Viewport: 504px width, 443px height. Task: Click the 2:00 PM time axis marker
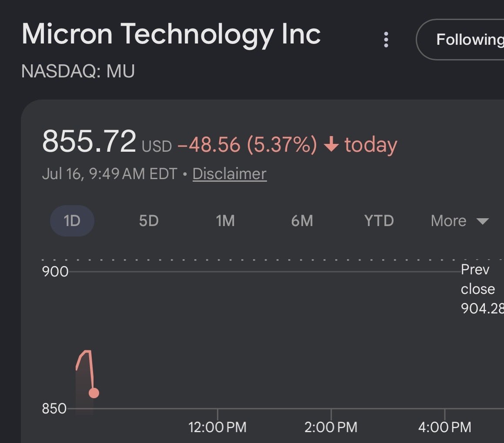(x=331, y=427)
